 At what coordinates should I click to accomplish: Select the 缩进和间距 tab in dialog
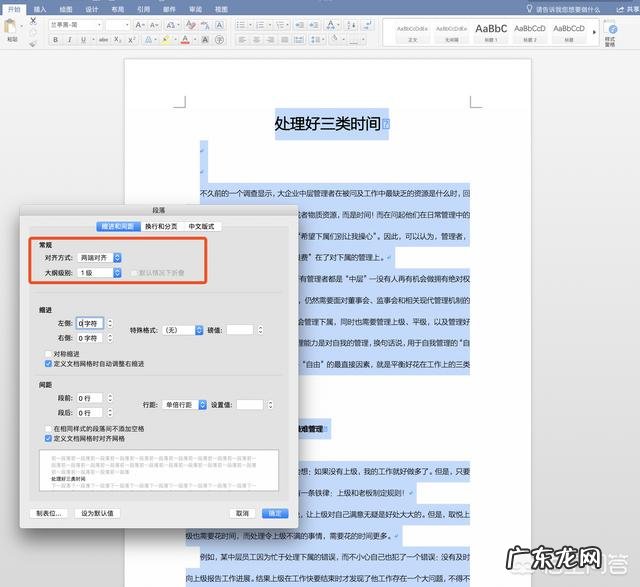point(118,226)
